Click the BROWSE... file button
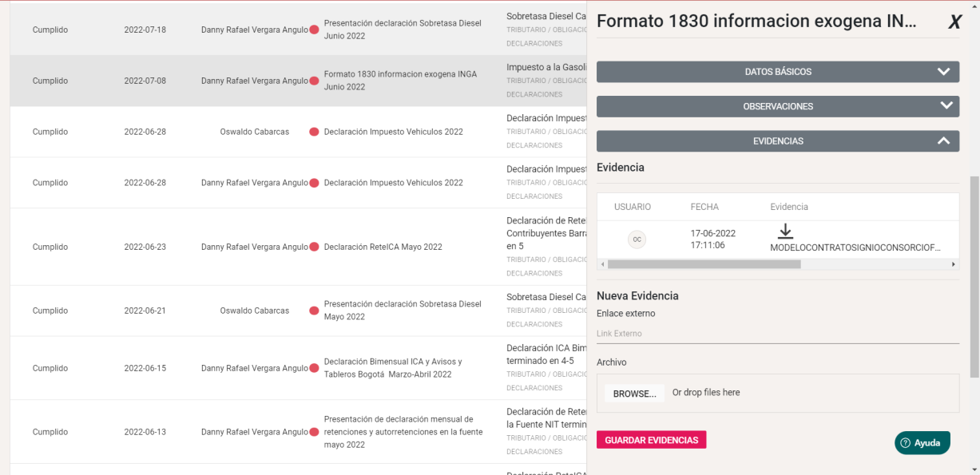This screenshot has width=980, height=475. [x=634, y=394]
